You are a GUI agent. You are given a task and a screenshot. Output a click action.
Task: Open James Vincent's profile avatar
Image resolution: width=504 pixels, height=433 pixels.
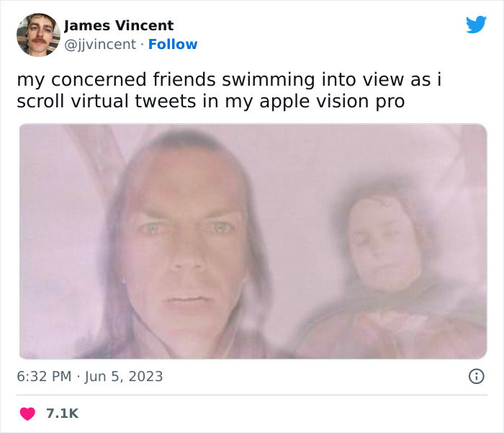[39, 35]
